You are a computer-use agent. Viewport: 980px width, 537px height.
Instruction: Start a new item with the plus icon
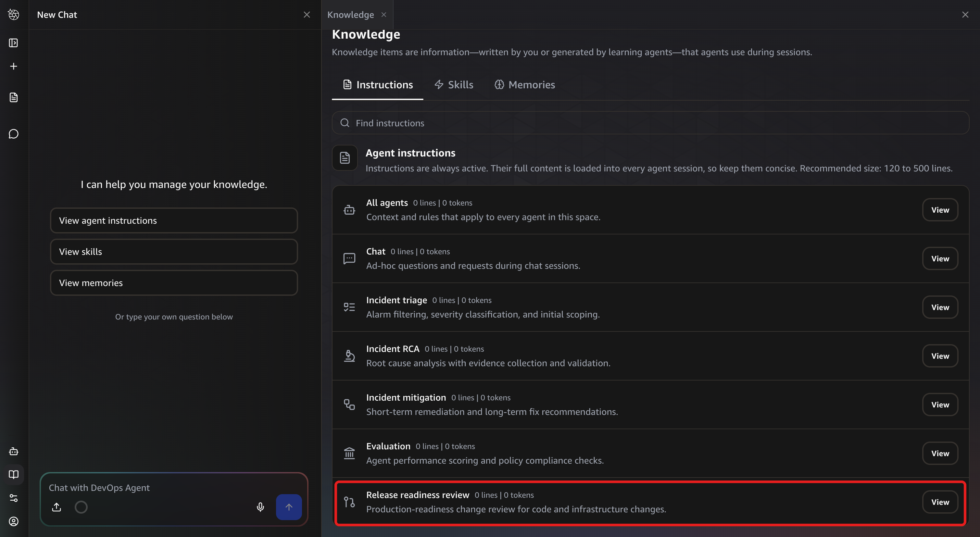click(14, 66)
